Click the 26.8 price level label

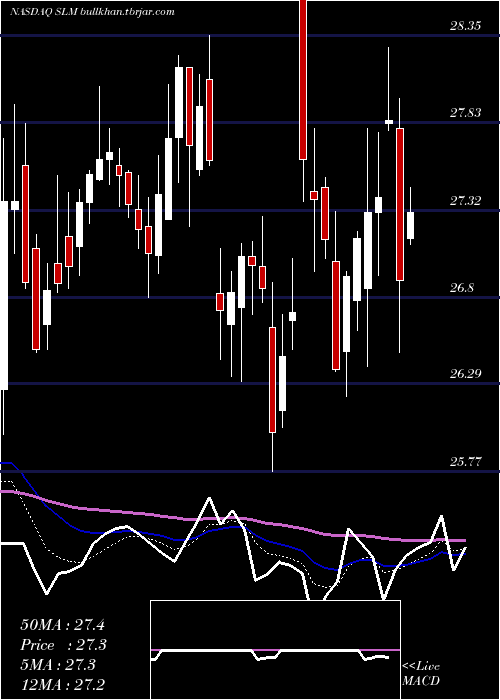(462, 288)
